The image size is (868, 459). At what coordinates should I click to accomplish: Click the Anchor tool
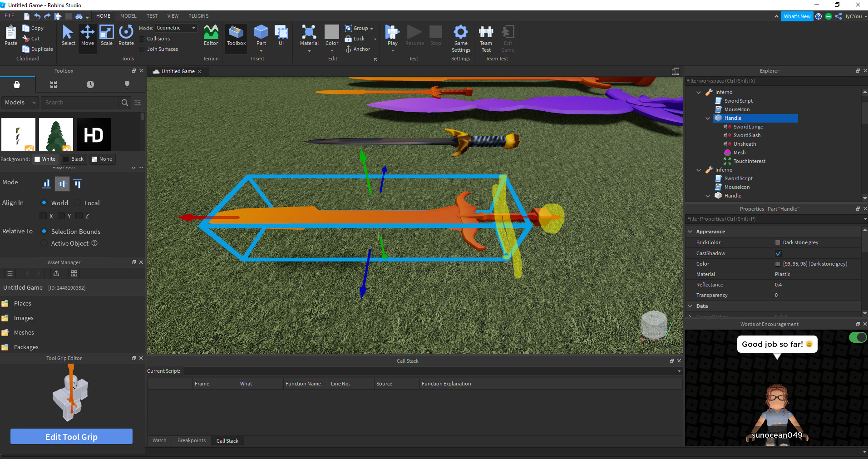[357, 49]
